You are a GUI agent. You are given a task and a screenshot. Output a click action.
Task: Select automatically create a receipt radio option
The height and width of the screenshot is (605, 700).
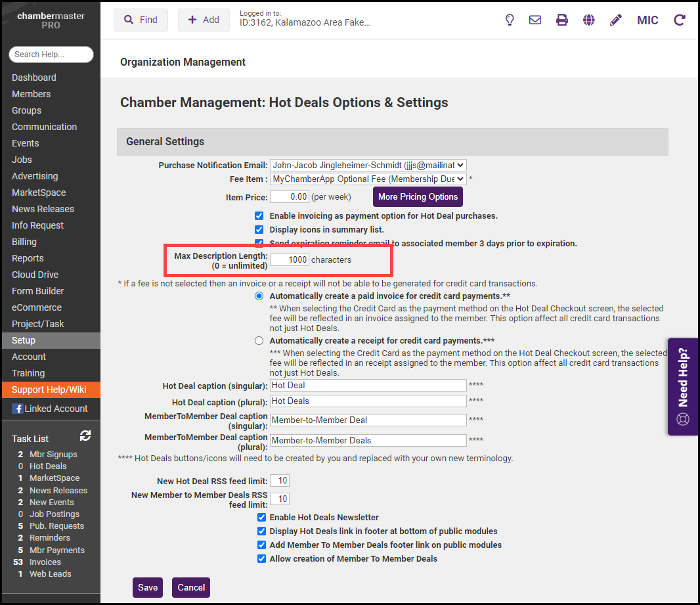click(x=259, y=340)
